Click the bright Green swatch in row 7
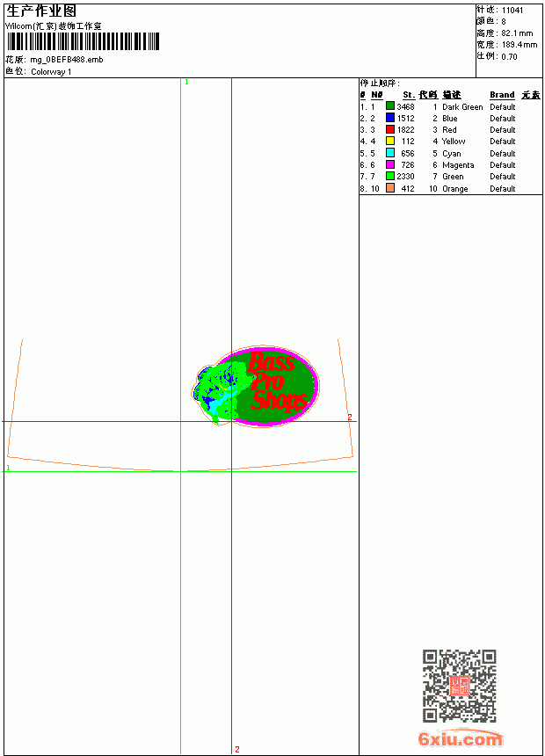This screenshot has height=756, width=545. 390,176
